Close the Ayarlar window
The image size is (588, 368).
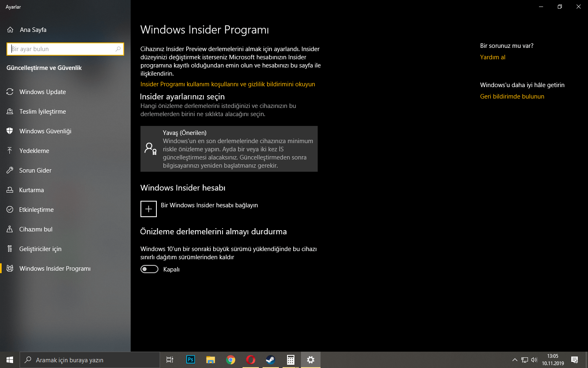pos(579,7)
